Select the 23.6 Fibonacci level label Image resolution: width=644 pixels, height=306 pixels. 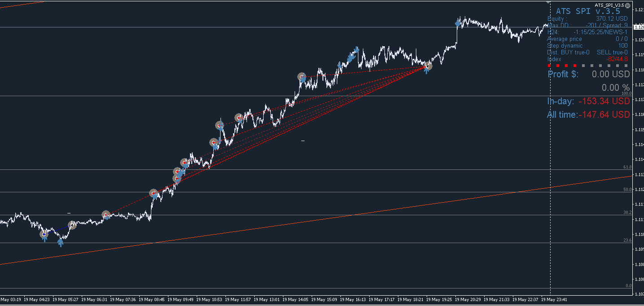tap(628, 240)
